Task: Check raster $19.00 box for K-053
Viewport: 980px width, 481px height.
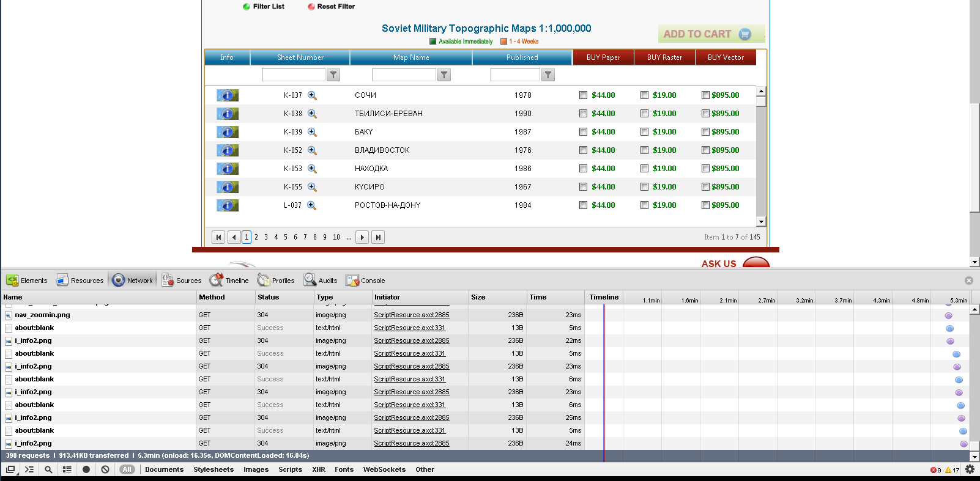Action: point(644,169)
